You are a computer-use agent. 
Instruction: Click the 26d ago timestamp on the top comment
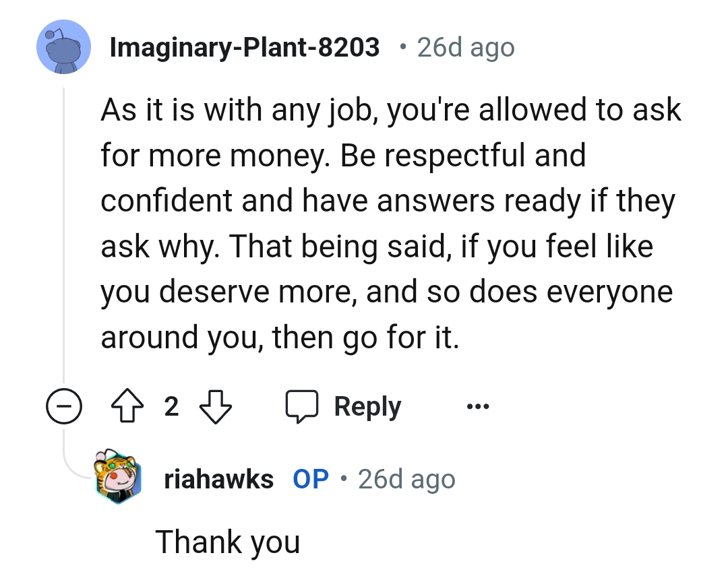464,46
